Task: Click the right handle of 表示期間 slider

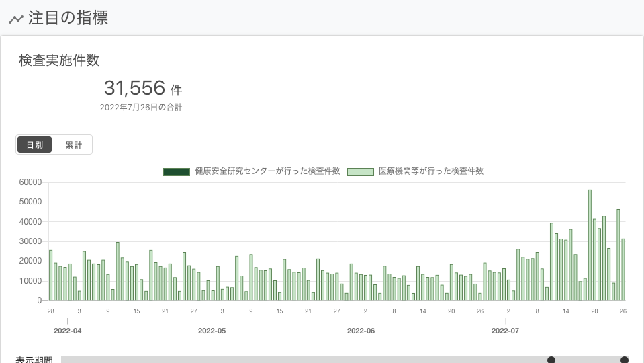Action: click(x=625, y=360)
